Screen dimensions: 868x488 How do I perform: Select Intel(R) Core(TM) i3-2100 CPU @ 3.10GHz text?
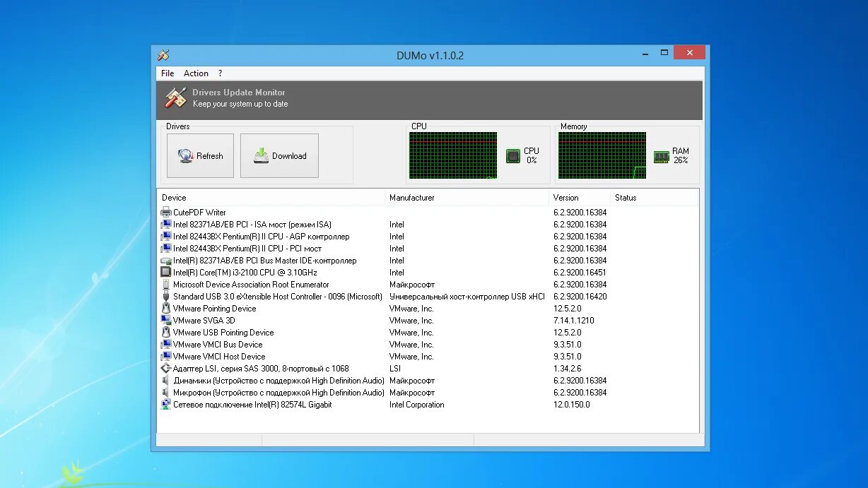(x=245, y=273)
